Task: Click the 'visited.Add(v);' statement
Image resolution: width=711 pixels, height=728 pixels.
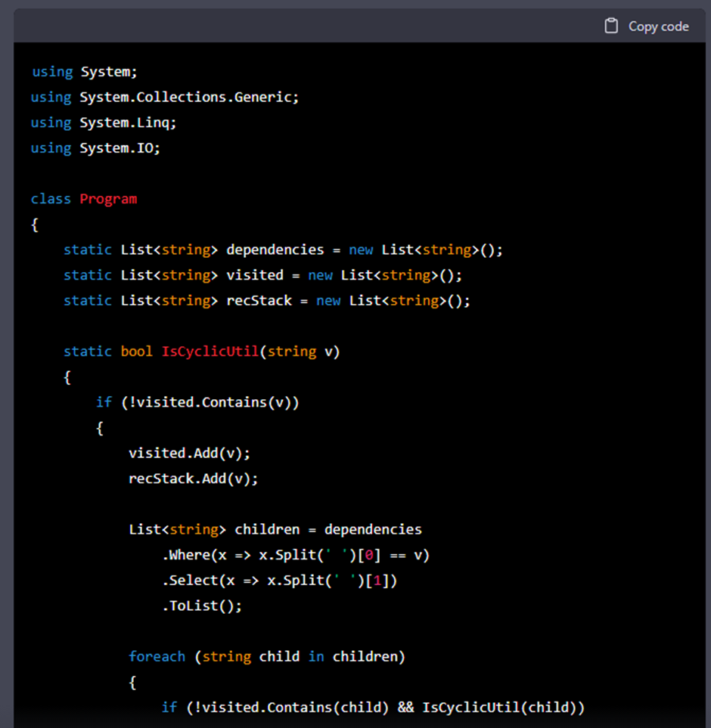Action: click(x=189, y=453)
